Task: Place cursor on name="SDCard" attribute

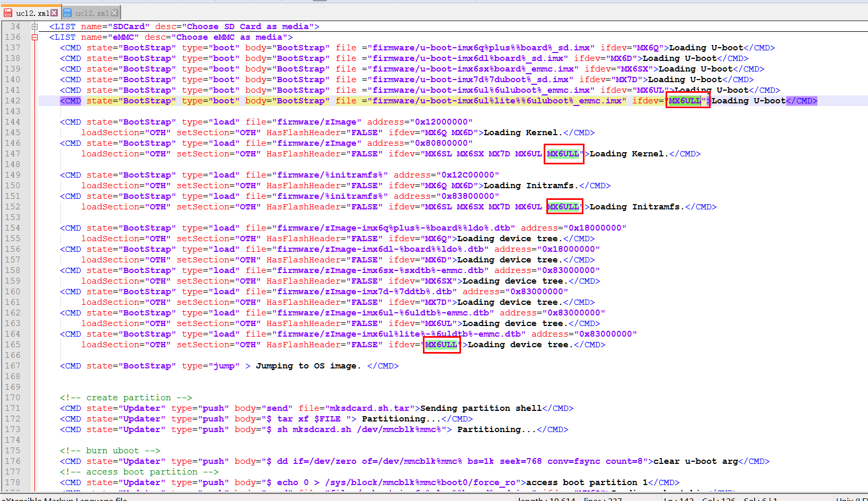Action: pos(115,27)
